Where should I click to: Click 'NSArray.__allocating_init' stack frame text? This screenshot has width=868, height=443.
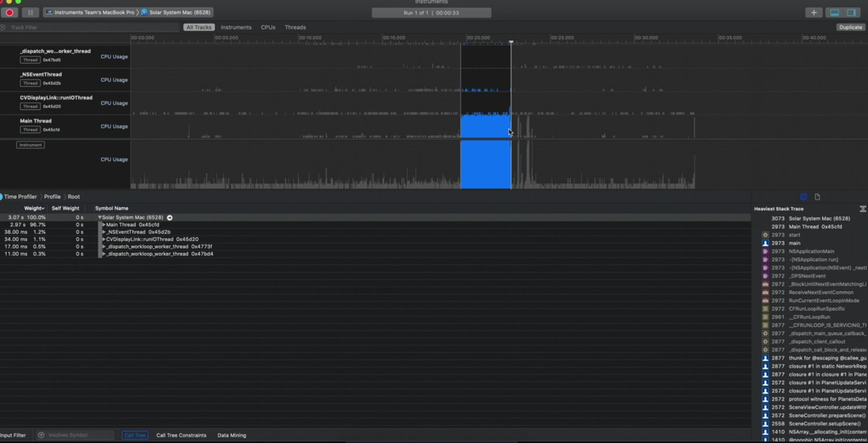(x=827, y=432)
